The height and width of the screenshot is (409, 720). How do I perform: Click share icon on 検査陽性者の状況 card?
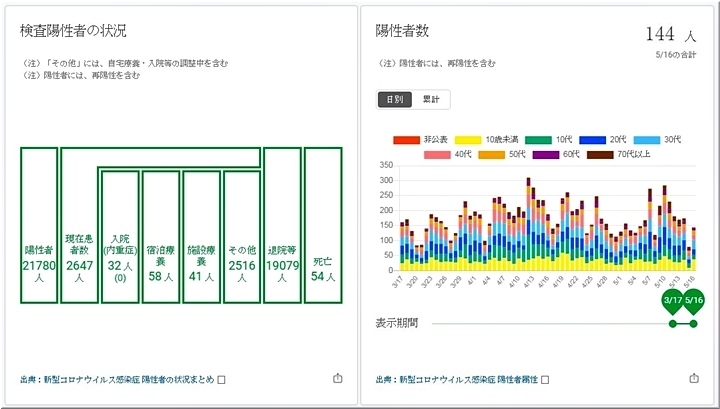coord(337,379)
